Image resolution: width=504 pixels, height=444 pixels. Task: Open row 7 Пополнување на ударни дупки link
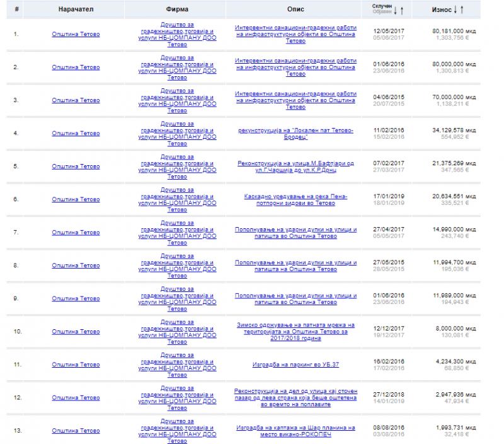tap(295, 233)
